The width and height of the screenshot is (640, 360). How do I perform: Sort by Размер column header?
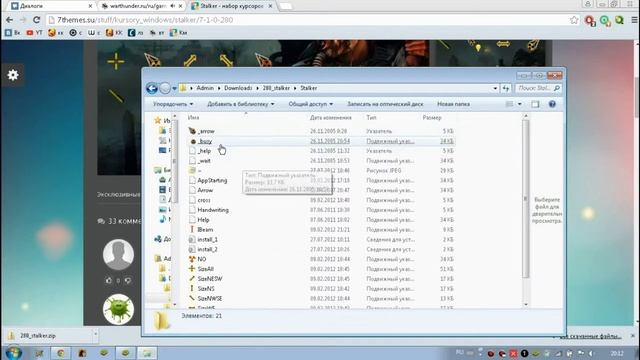(432, 118)
